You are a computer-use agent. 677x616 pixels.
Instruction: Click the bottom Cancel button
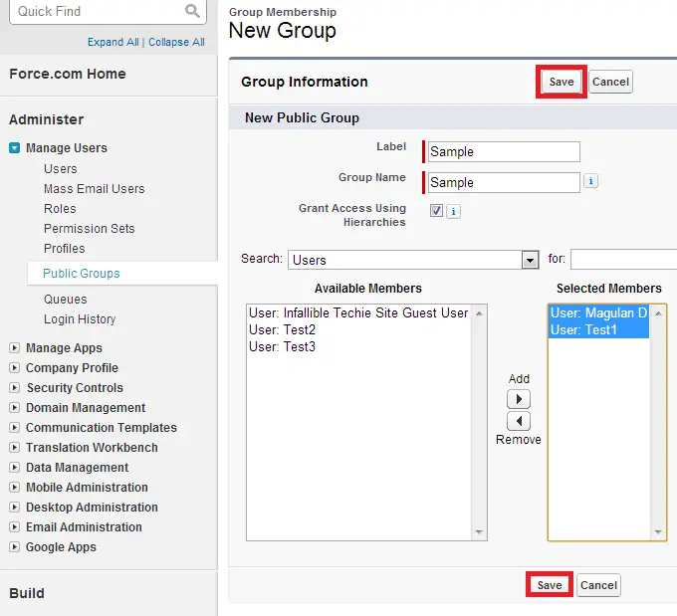598,585
